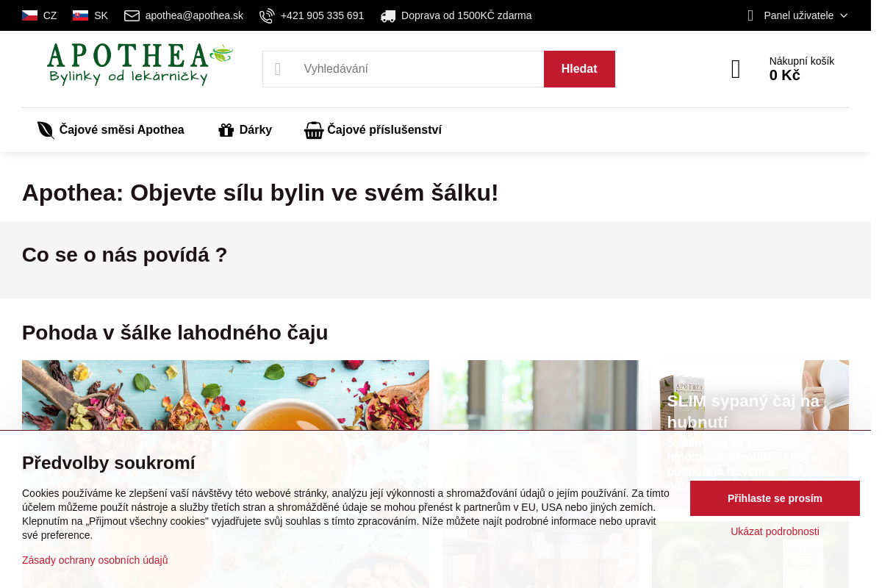Expand the Panel uživatele dropdown arrow
Image resolution: width=882 pixels, height=588 pixels.
pyautogui.click(x=844, y=15)
